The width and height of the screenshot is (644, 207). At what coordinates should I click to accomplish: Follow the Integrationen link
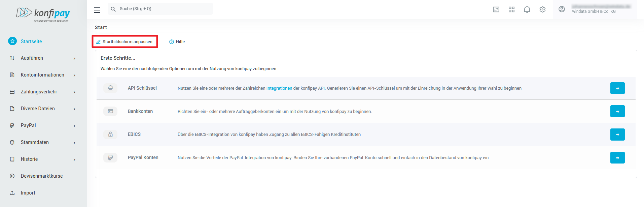(279, 88)
